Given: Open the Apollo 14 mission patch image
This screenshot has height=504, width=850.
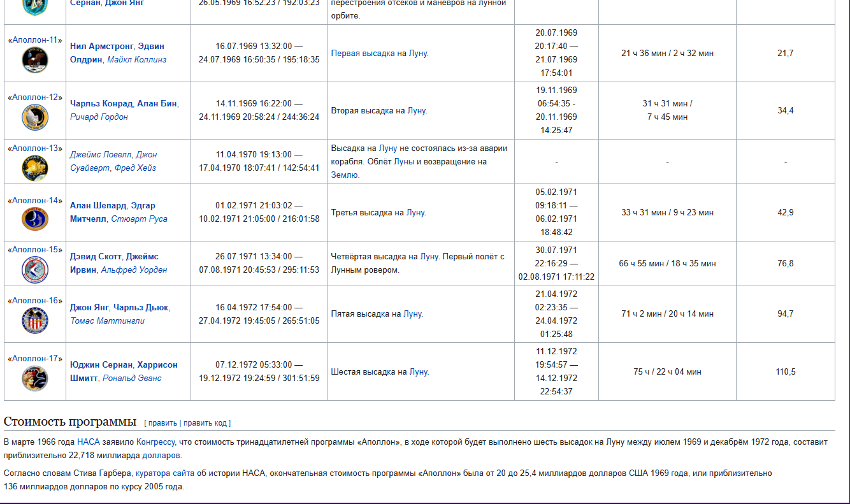Looking at the screenshot, I should (35, 219).
